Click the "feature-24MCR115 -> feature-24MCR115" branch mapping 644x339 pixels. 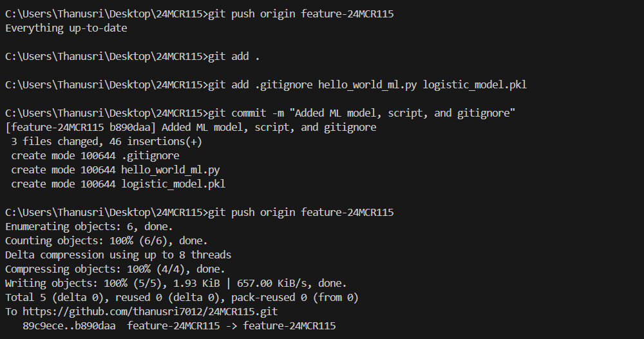[x=231, y=326]
